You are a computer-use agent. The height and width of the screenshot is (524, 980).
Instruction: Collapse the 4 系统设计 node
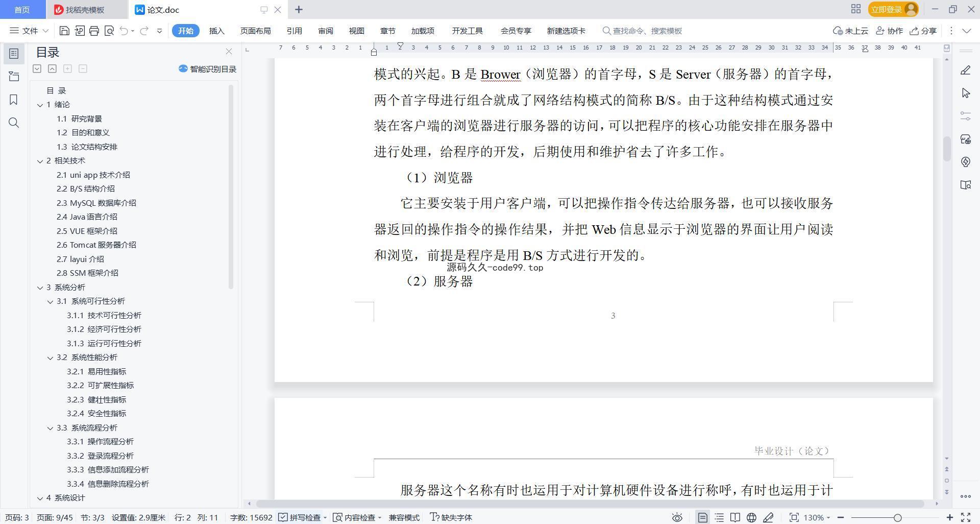(40, 498)
